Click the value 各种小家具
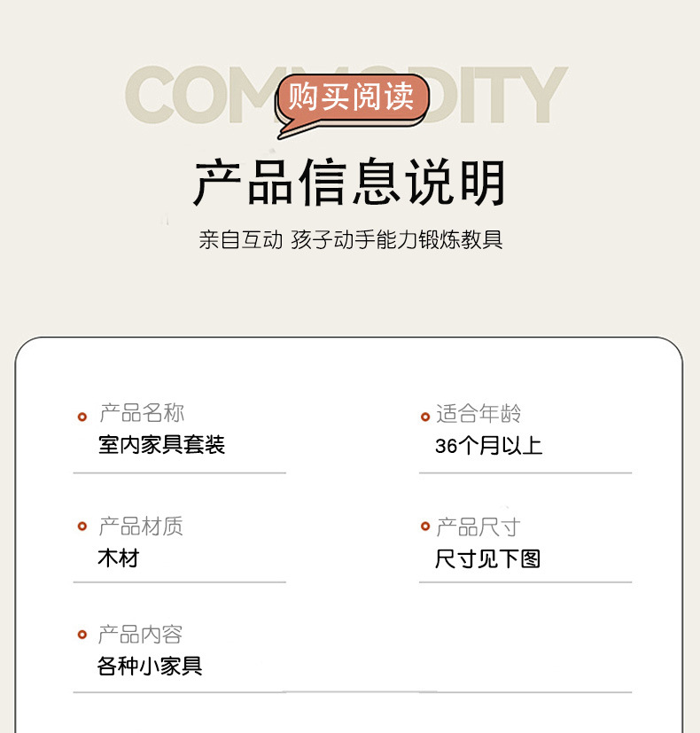This screenshot has height=733, width=700. 150,667
